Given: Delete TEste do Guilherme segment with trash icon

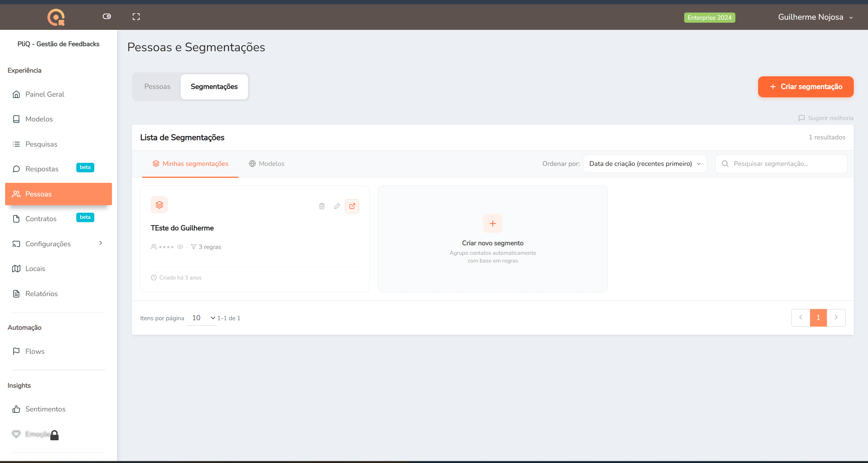Looking at the screenshot, I should 322,206.
